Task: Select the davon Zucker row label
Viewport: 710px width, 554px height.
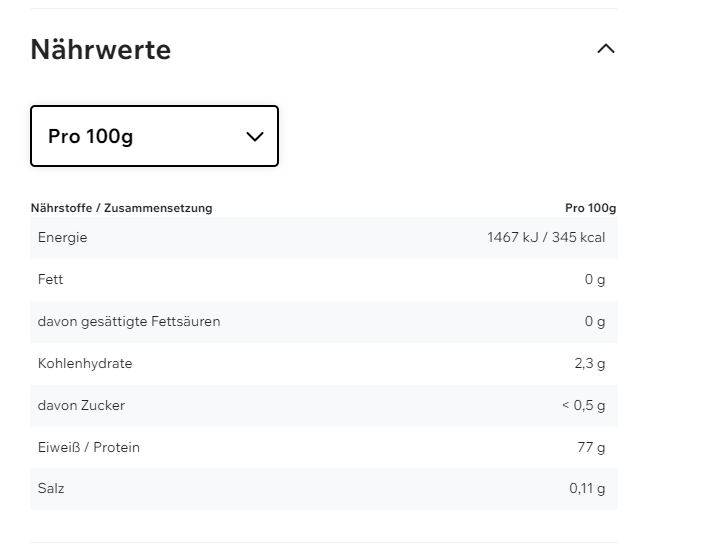Action: (x=81, y=406)
